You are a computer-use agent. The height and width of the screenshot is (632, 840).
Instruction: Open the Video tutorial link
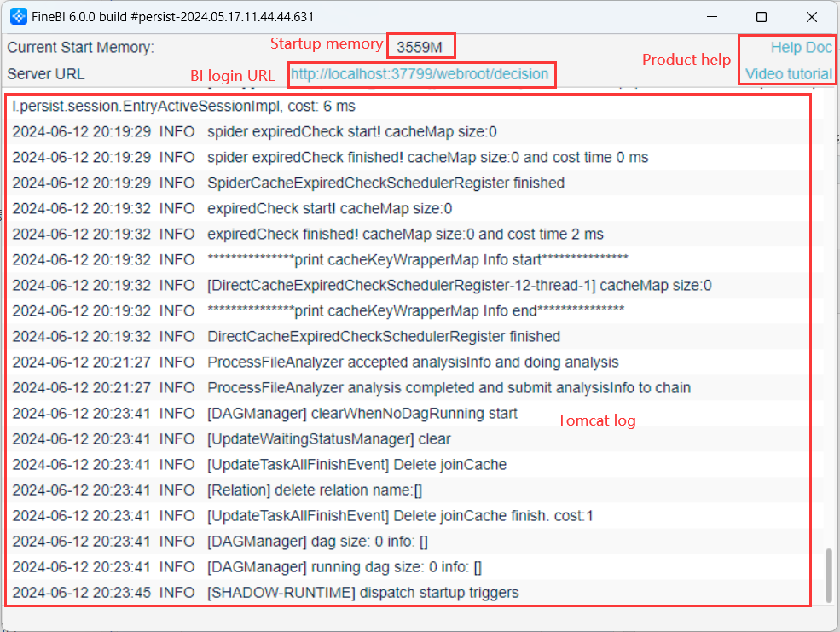coord(789,74)
